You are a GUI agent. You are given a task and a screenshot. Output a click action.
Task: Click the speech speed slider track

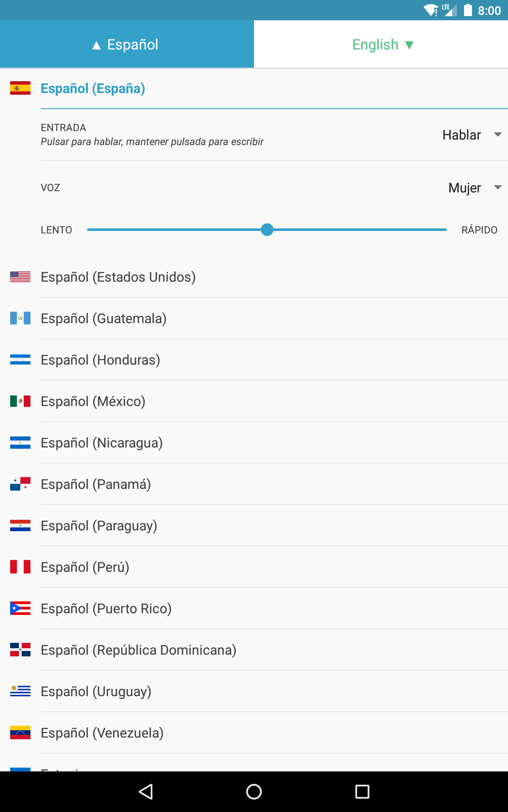pyautogui.click(x=360, y=230)
